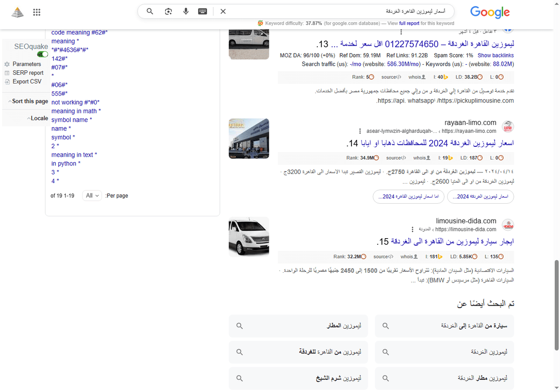The image size is (560, 392).
Task: Show backlinks for the first result
Action: point(496,55)
